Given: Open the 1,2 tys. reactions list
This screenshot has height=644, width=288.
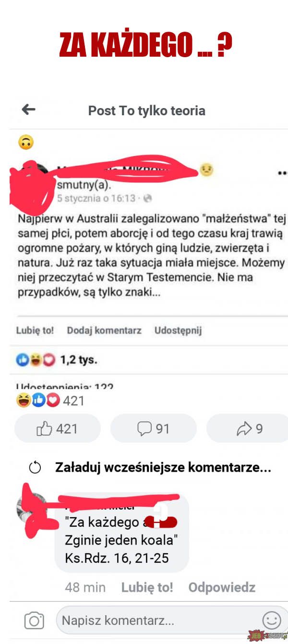Looking at the screenshot, I should pyautogui.click(x=57, y=360).
